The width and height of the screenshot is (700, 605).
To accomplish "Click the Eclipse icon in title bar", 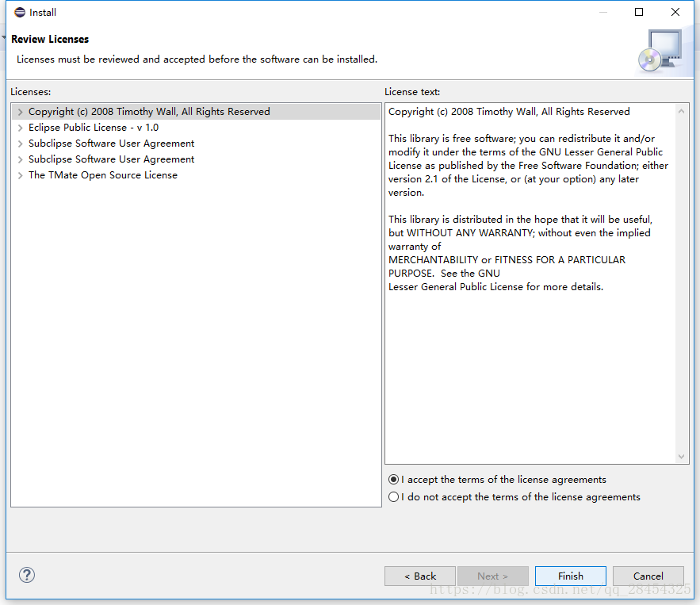I will (x=20, y=12).
